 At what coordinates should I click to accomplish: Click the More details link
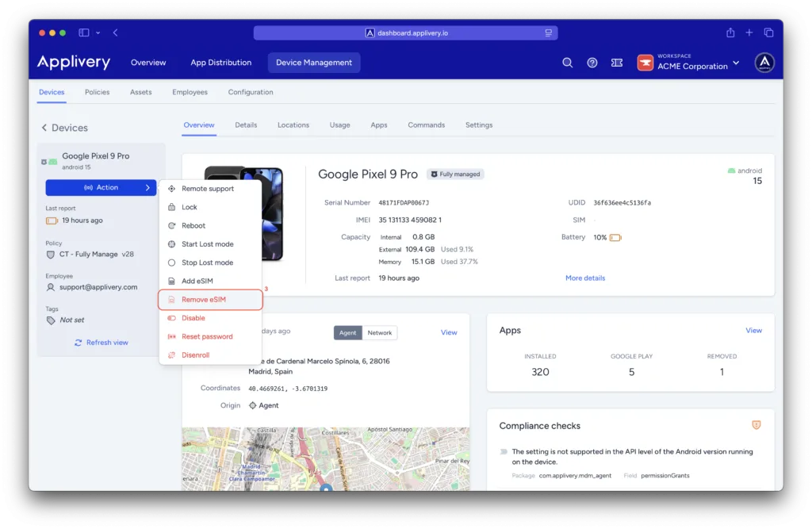[584, 278]
